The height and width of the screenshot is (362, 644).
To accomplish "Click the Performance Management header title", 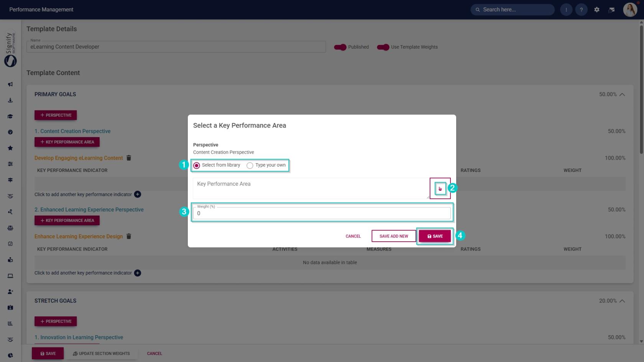I will coord(41,10).
